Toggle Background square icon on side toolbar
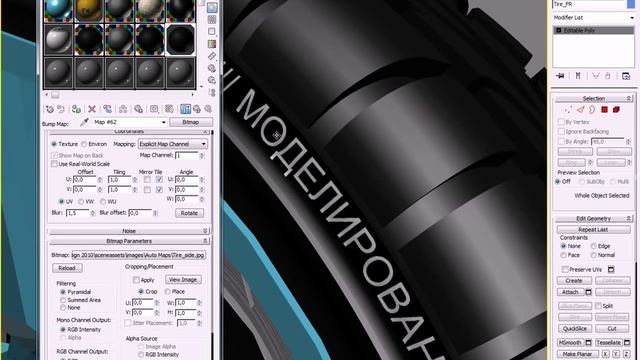Screen dimensions: 640x360 212,31
